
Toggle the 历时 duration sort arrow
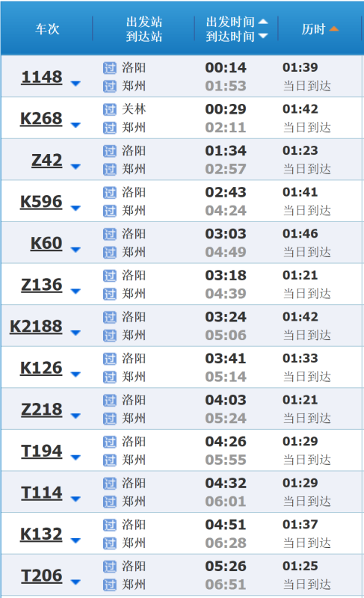click(334, 29)
